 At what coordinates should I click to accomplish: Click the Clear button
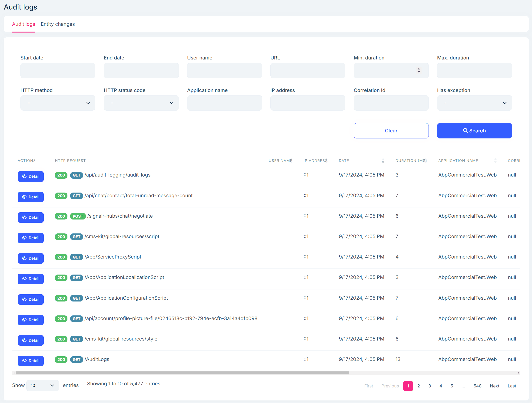pos(391,130)
